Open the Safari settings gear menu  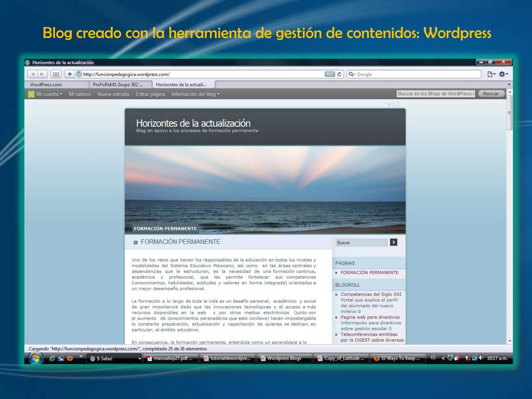[503, 74]
